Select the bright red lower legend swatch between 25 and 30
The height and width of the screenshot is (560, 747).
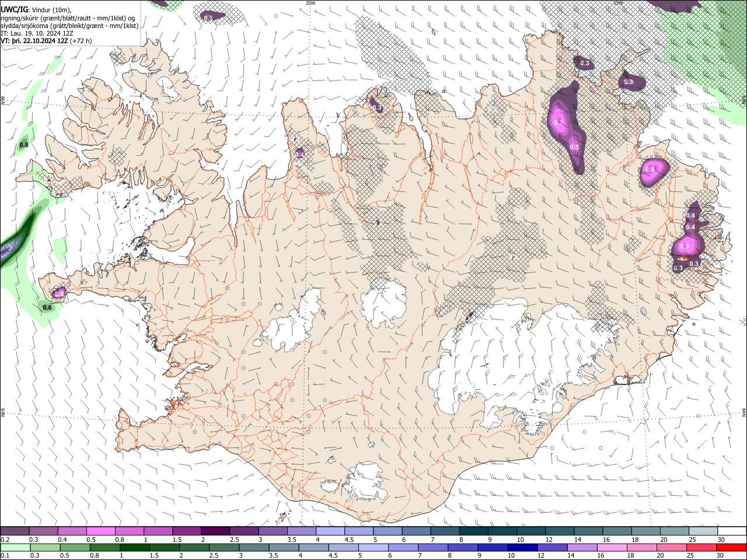[702, 548]
